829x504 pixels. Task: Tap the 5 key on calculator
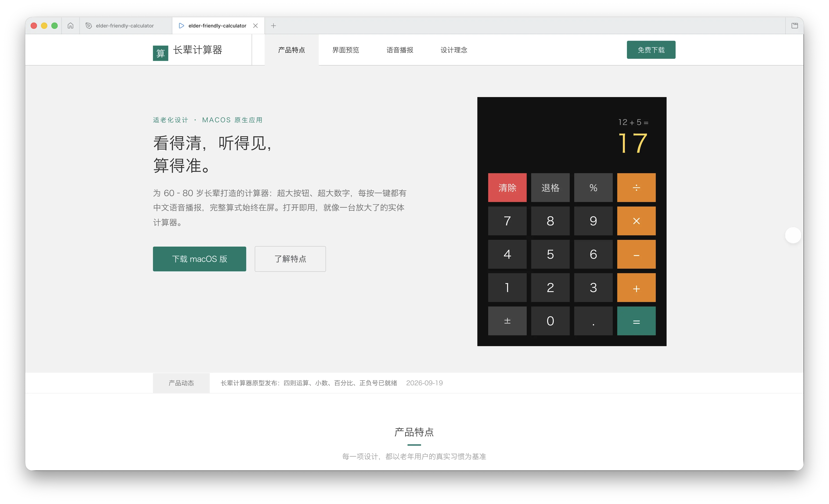tap(550, 254)
